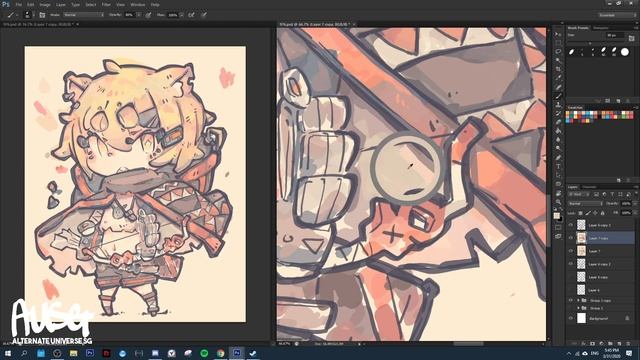Open the layer filter Kind dropdown

coord(579,194)
